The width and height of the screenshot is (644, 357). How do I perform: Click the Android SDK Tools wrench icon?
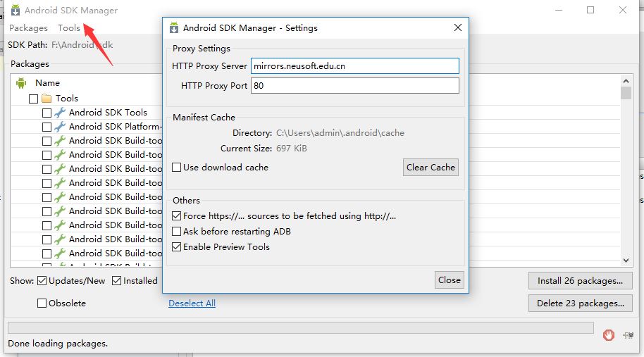pos(60,113)
